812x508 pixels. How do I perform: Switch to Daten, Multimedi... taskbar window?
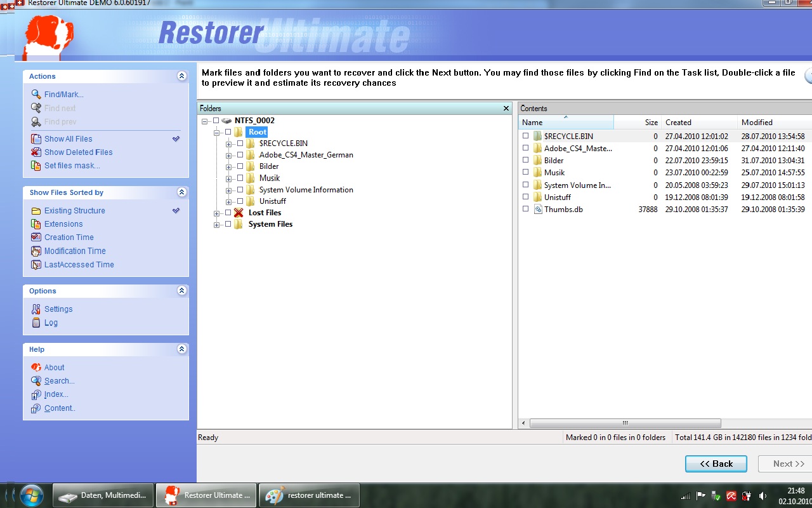(103, 495)
